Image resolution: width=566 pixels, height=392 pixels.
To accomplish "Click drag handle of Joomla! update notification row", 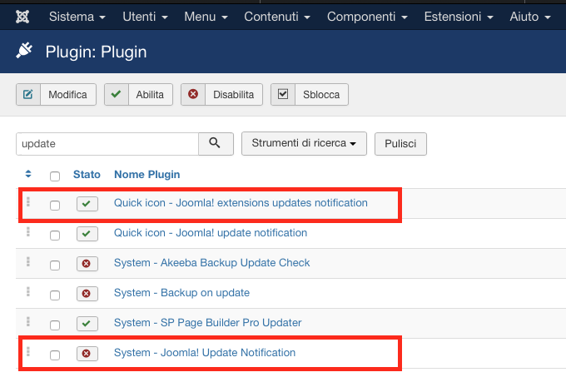I will click(28, 231).
